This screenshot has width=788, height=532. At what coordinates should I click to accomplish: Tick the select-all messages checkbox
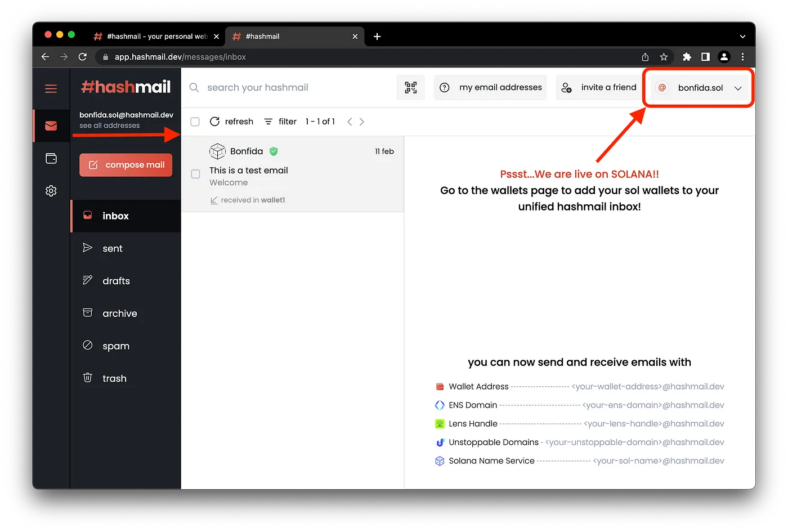click(195, 122)
